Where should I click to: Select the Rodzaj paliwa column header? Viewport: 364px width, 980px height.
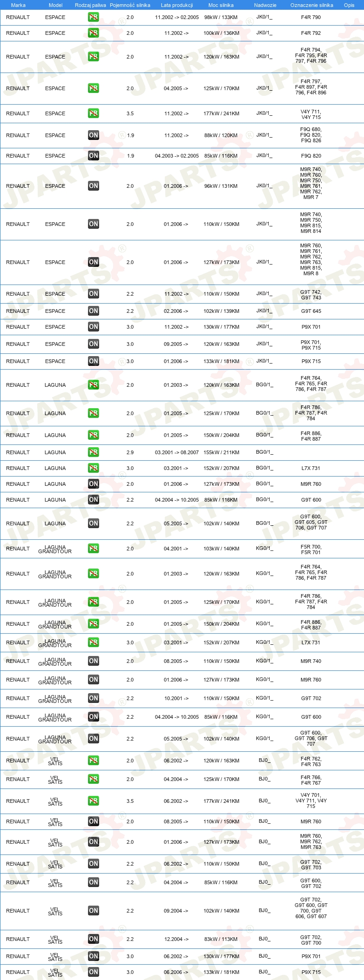(x=90, y=5)
